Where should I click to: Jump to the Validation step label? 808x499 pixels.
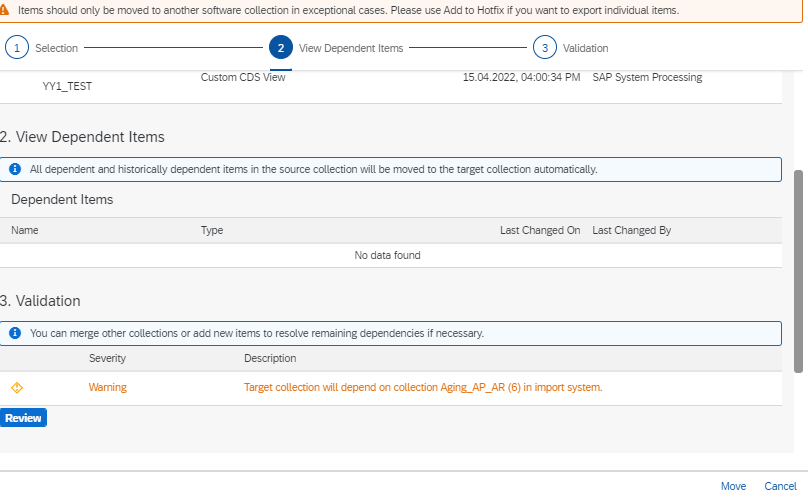[585, 48]
